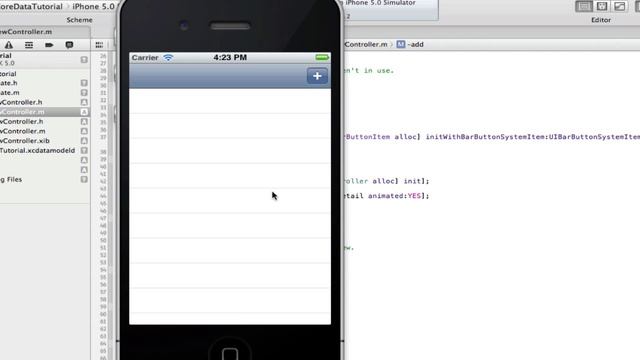The height and width of the screenshot is (360, 640).
Task: Select the highlighted vController.m file row
Action: coord(45,112)
